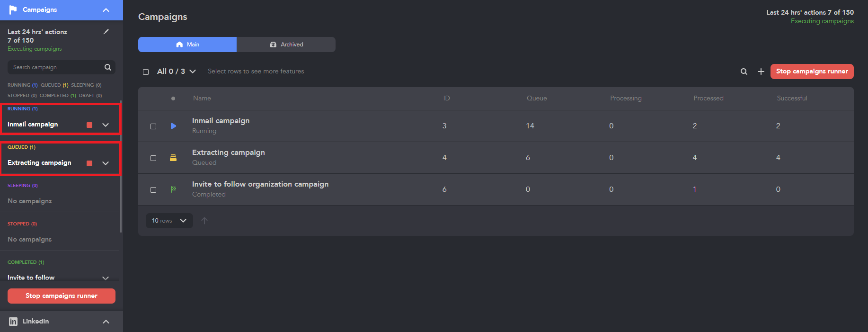Select the Main tab
This screenshot has height=332, width=868.
(x=187, y=45)
